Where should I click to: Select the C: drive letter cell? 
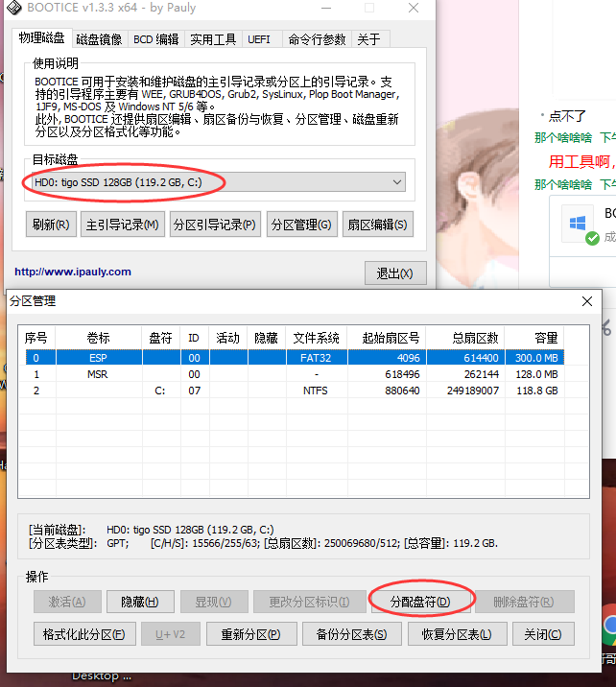(160, 391)
